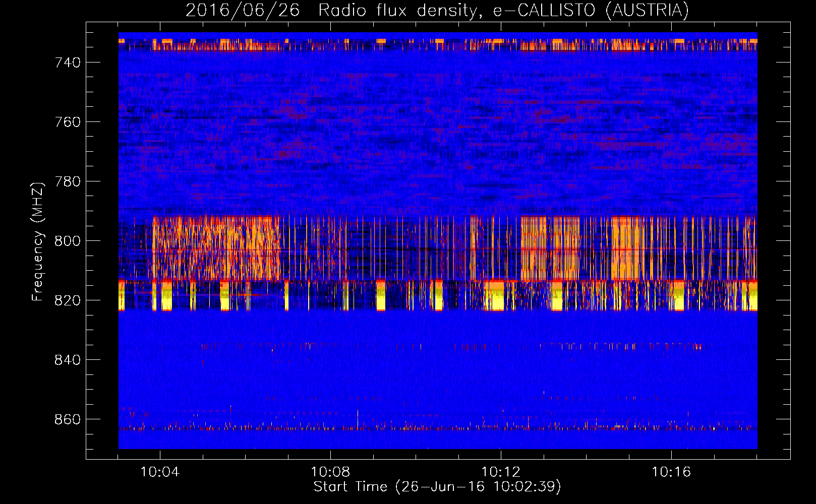
Task: Click the 820 frequency tick label
Action: 68,300
